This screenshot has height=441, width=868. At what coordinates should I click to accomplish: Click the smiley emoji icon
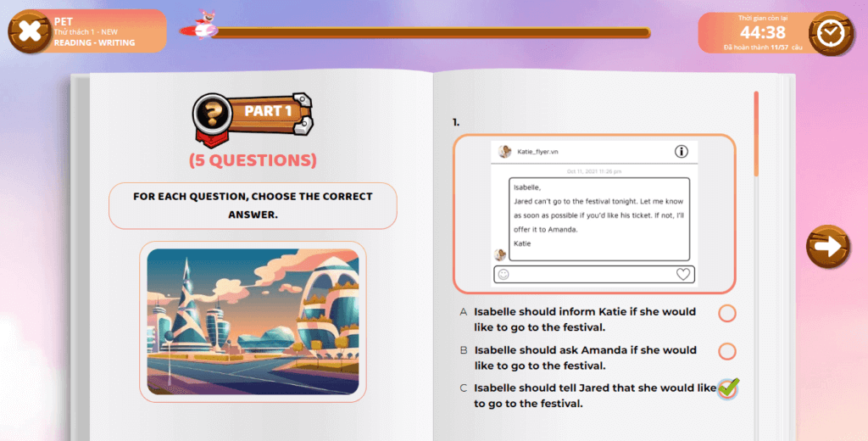coord(504,274)
